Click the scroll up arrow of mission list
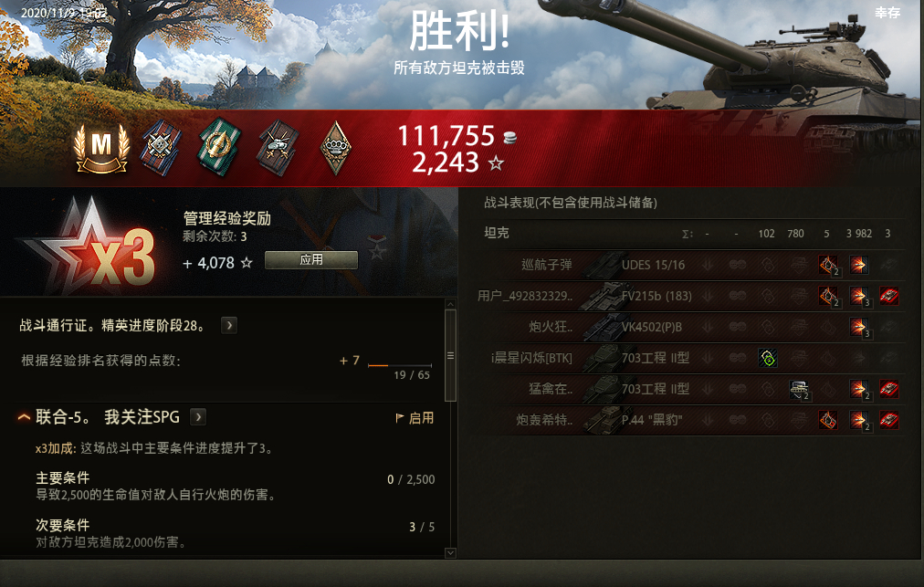 tap(450, 304)
